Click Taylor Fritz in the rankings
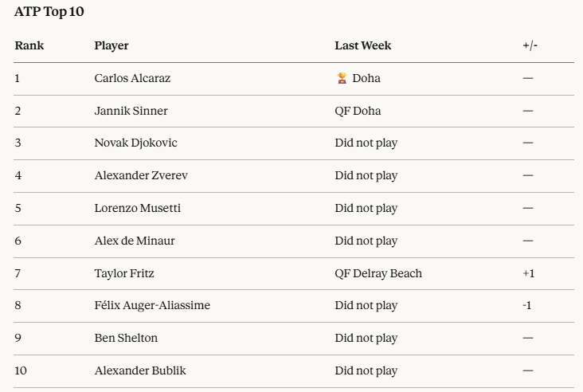The image size is (583, 392). point(124,273)
